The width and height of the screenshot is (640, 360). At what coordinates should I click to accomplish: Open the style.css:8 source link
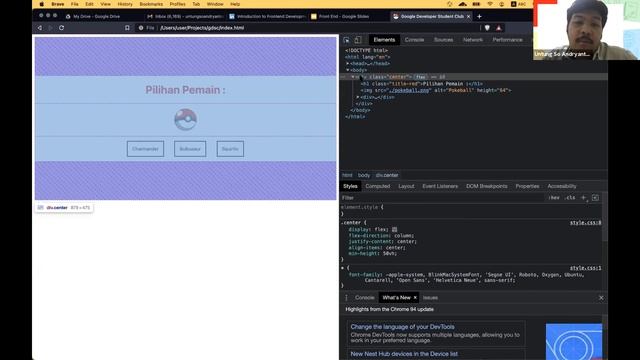[x=585, y=223]
